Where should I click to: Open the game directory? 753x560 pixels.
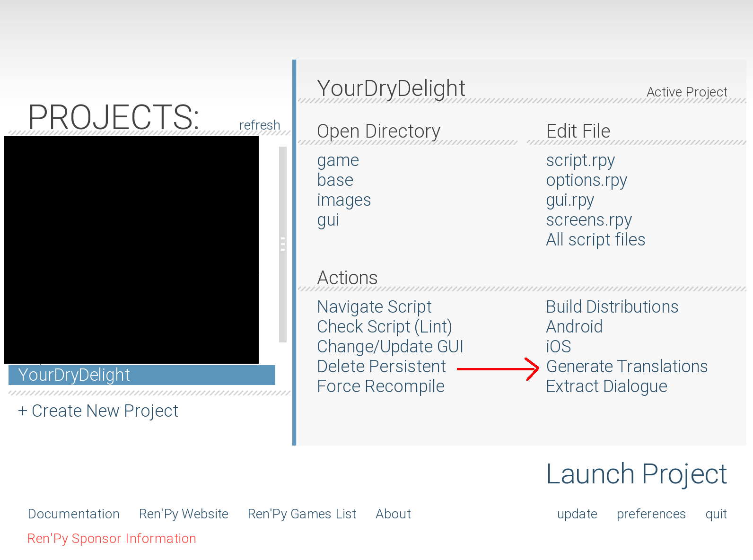tap(338, 160)
